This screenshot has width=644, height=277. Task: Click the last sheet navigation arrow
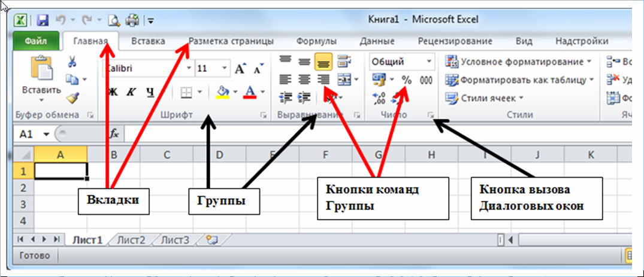(x=57, y=239)
